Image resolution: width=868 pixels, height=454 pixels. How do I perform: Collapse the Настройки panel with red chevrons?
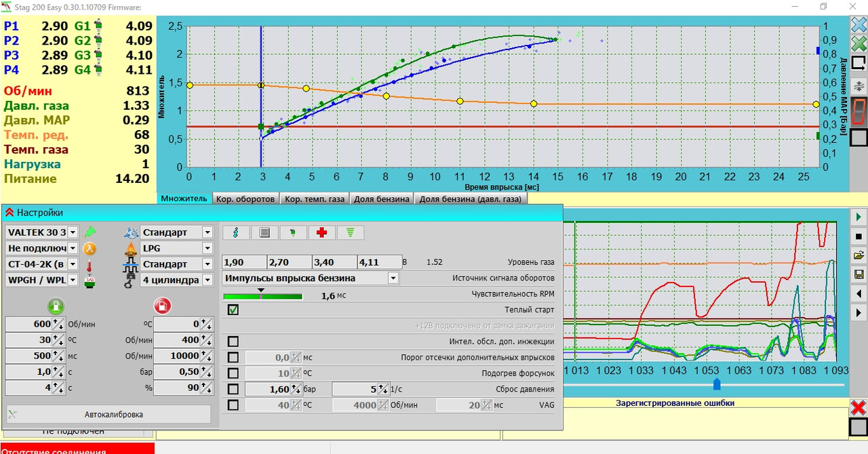(9, 213)
